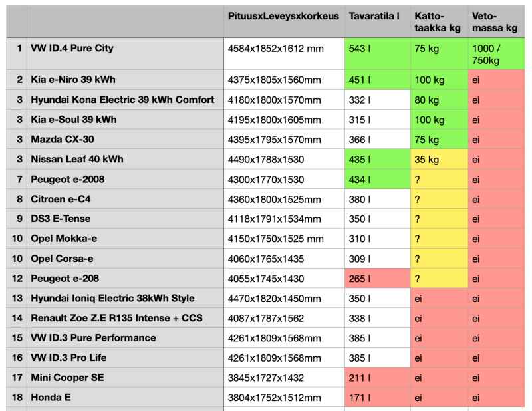532x411 pixels.
Task: Click the Mazda CX-30 cell
Action: (125, 140)
